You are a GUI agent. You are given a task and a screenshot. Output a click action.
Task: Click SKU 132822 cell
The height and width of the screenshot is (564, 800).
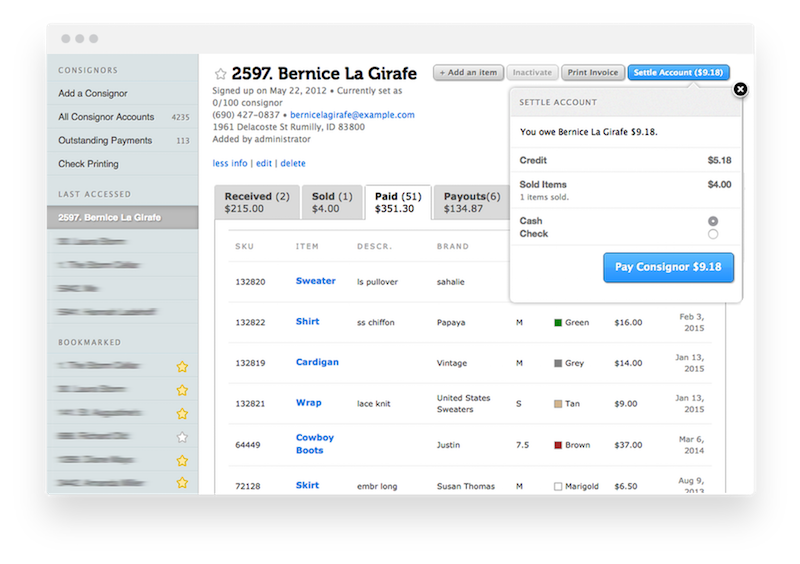(250, 323)
